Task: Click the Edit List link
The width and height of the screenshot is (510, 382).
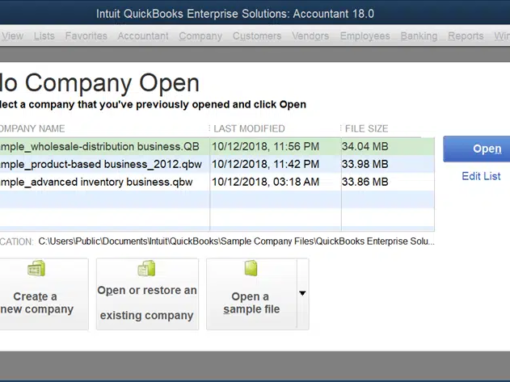Action: tap(481, 176)
